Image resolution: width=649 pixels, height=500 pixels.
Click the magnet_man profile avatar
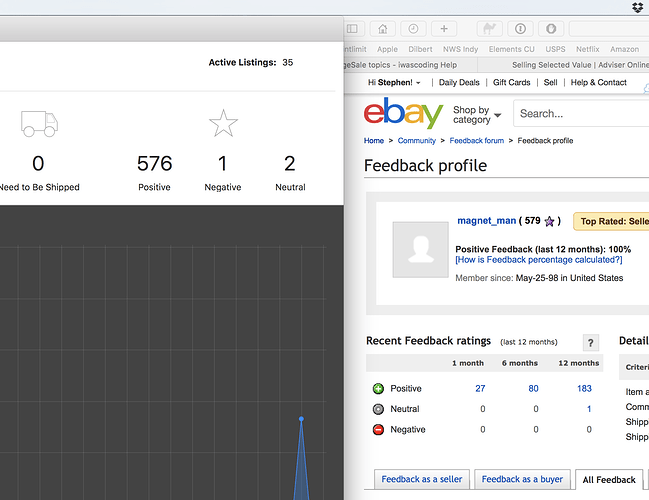point(421,250)
